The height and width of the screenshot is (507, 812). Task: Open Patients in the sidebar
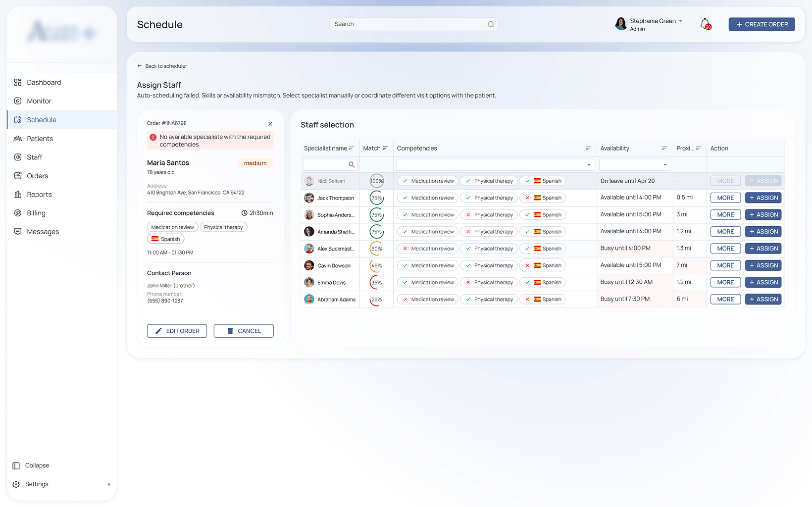pos(40,139)
